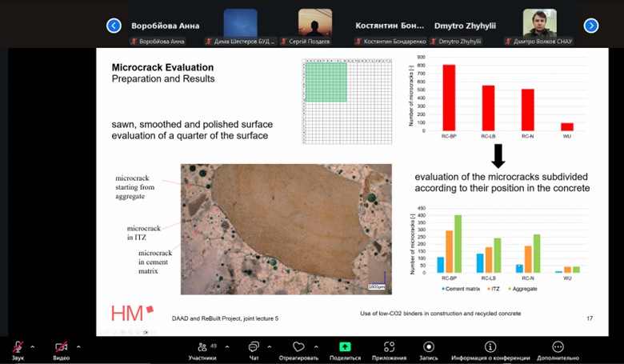This screenshot has width=624, height=364.
Task: Expand audio options arrow next to Звук
Action: pos(33,346)
